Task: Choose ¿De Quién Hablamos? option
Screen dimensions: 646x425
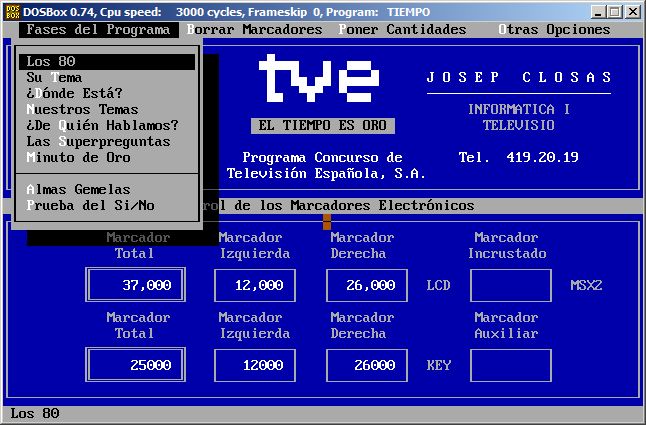Action: click(x=102, y=126)
